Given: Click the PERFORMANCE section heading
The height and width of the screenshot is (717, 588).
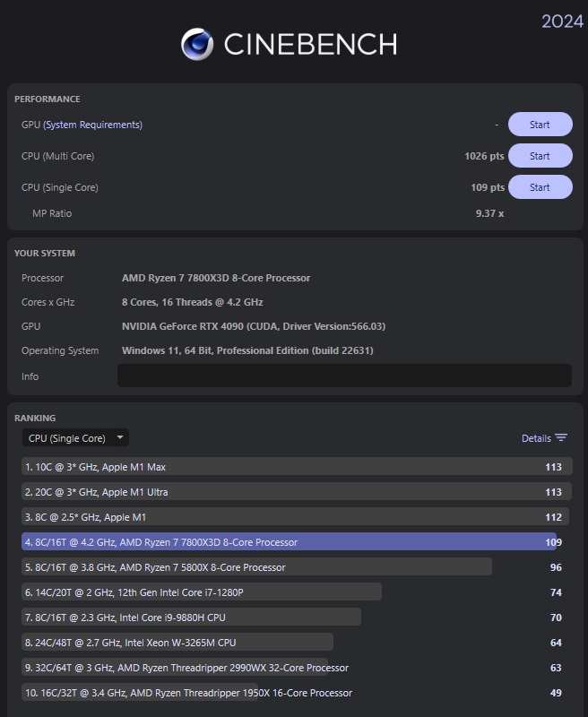Looking at the screenshot, I should click(48, 99).
